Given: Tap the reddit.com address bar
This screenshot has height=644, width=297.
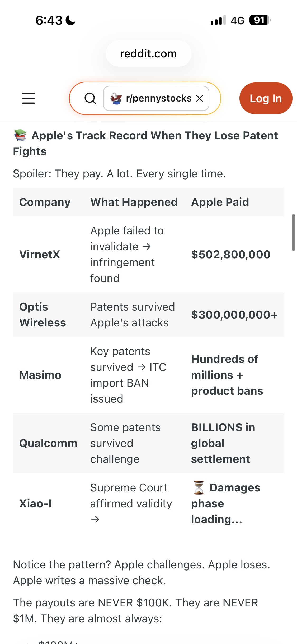Looking at the screenshot, I should click(x=148, y=53).
